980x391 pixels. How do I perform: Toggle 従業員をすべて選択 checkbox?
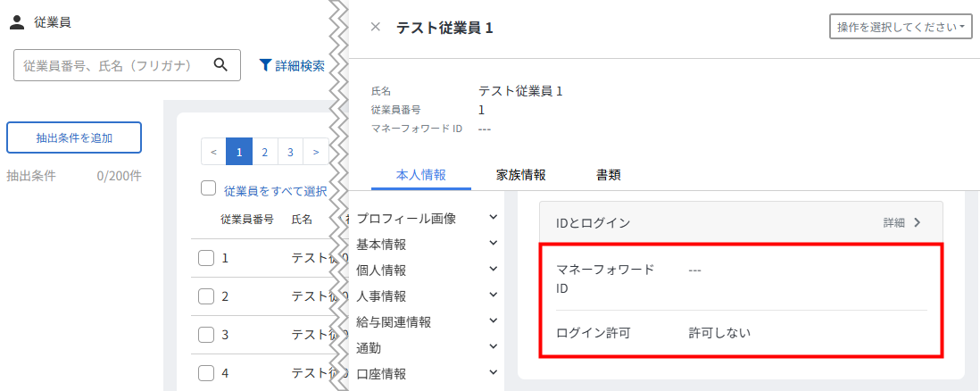(208, 188)
